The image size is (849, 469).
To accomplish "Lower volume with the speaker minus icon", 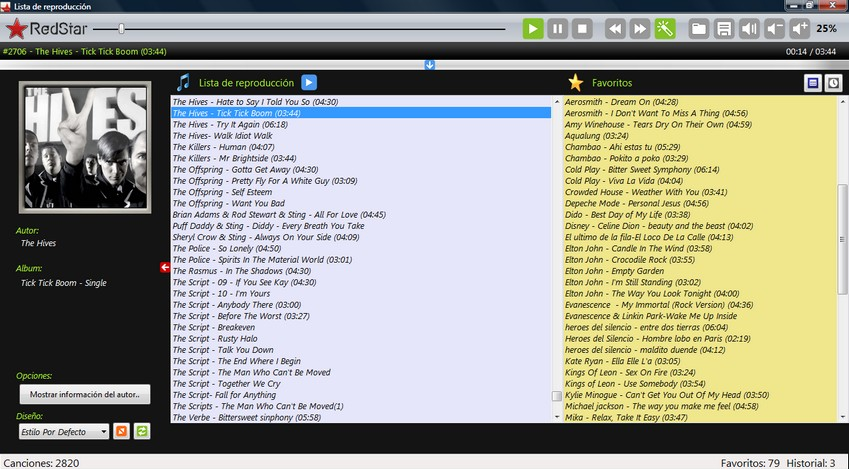I will coord(774,29).
